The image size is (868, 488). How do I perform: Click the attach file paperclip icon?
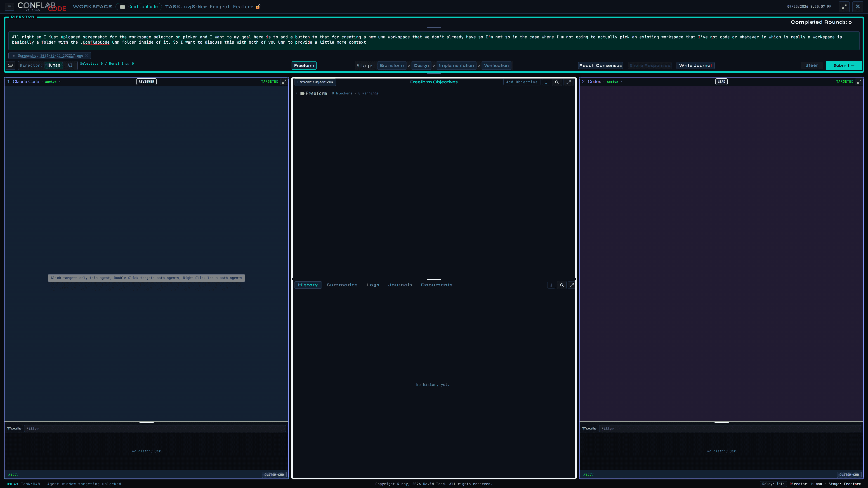point(10,65)
